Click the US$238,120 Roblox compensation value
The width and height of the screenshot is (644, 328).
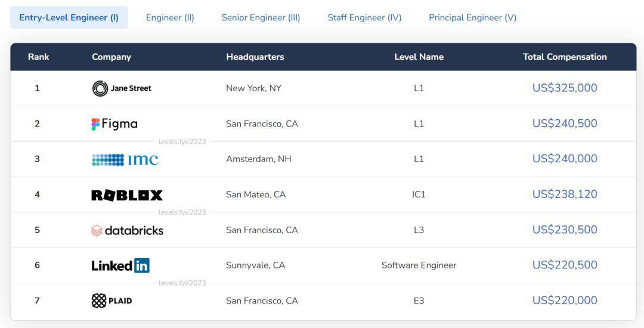[564, 194]
